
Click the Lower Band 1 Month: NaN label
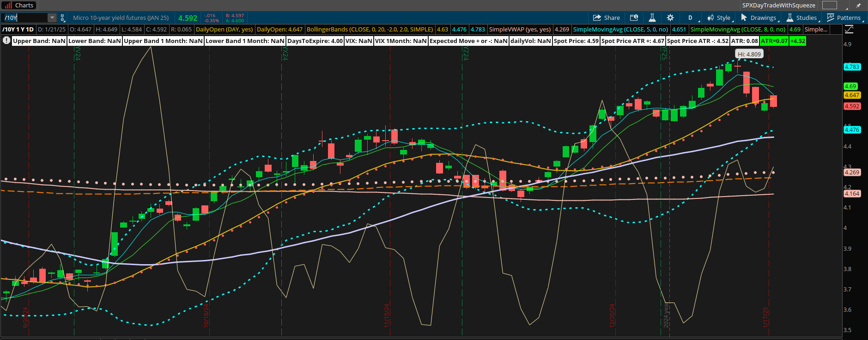(x=245, y=41)
